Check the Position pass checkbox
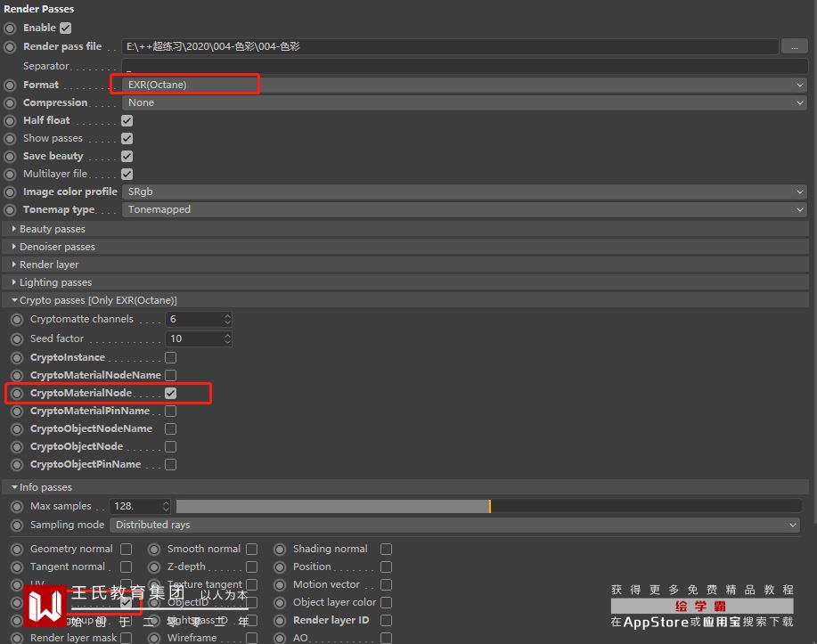Viewport: 817px width, 644px height. pos(386,567)
